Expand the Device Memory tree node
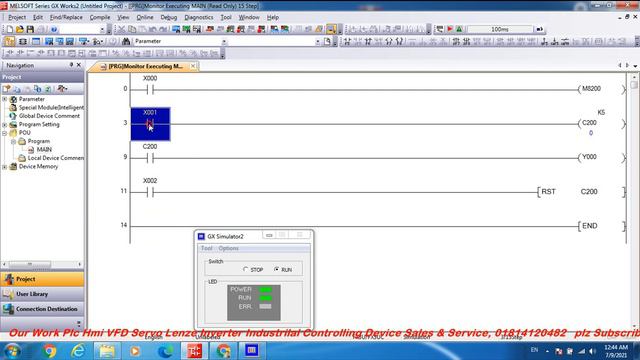 [5, 167]
